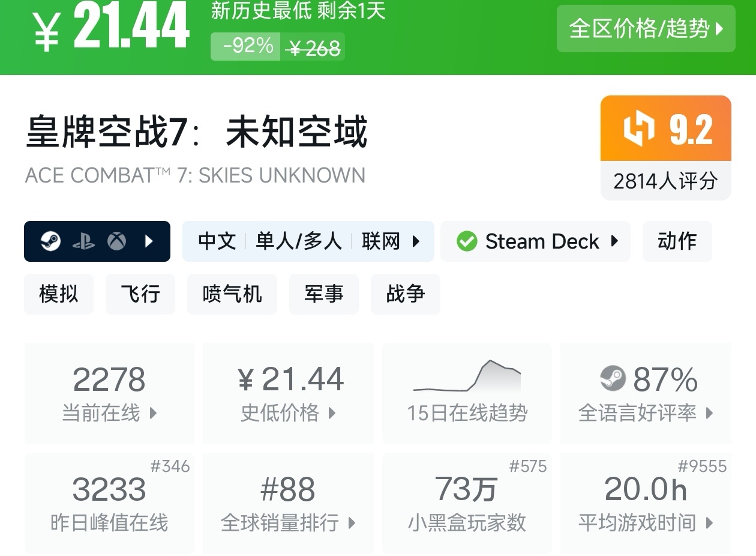The width and height of the screenshot is (756, 556).
Task: Tap the Steam logo beside 87%
Action: tap(613, 379)
